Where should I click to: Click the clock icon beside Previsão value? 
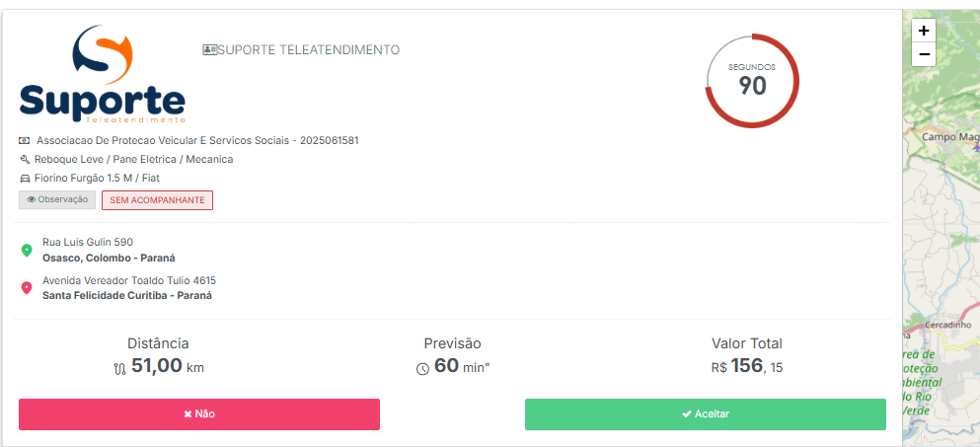point(422,368)
